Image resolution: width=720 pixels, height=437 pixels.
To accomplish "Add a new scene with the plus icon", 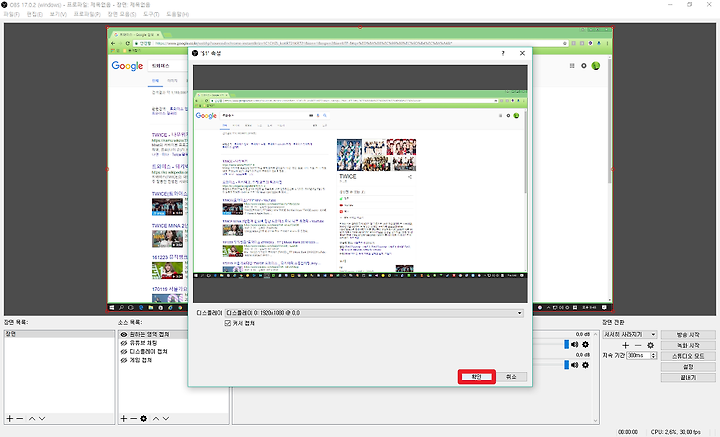I will 10,419.
